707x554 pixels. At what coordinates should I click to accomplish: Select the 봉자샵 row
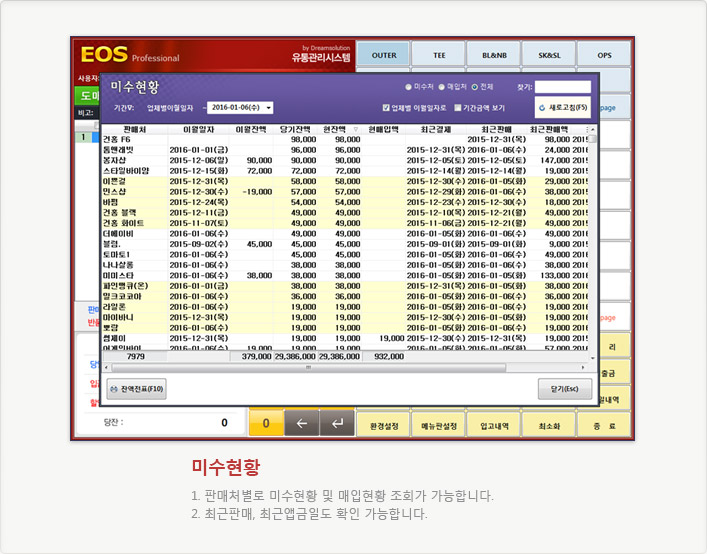pyautogui.click(x=345, y=160)
